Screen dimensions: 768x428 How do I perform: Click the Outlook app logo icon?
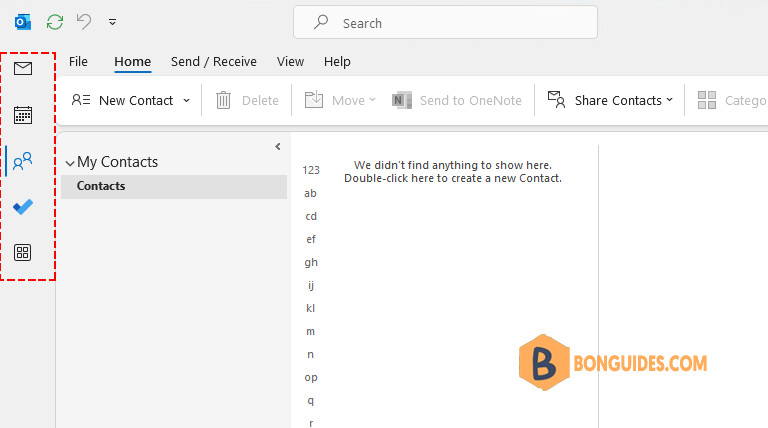tap(23, 22)
